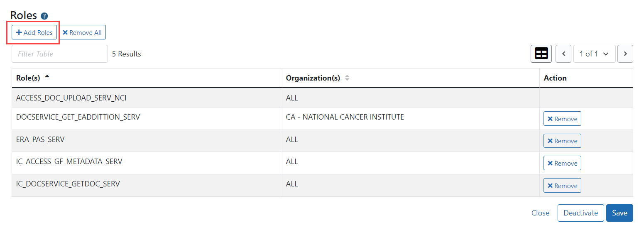Remove the ERA_PAS_SERV role
644x230 pixels.
pos(562,141)
